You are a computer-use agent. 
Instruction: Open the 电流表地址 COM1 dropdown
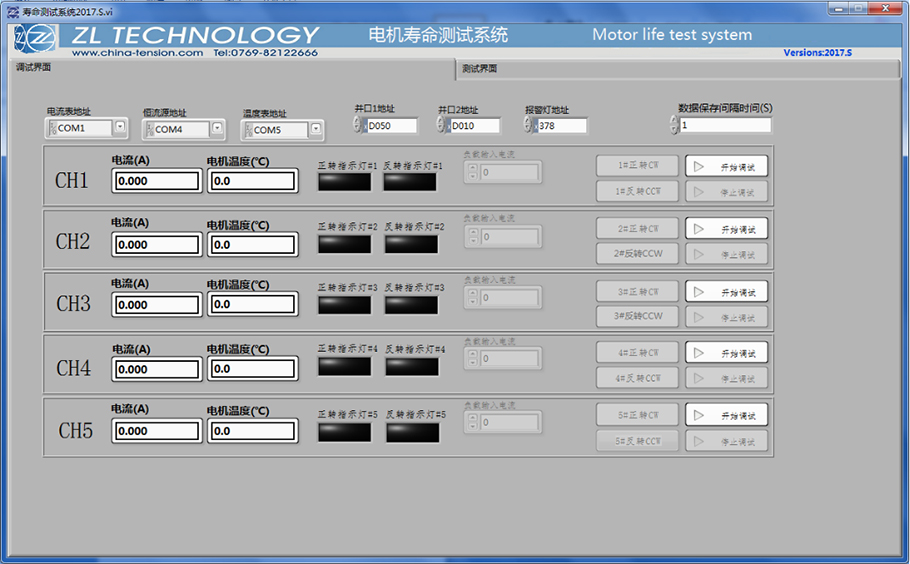(120, 128)
